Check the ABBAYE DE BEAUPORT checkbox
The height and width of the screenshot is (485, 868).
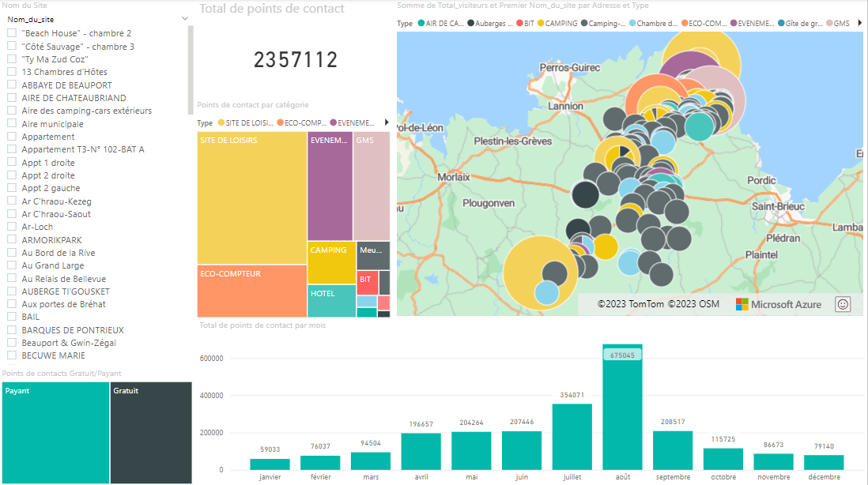[12, 85]
